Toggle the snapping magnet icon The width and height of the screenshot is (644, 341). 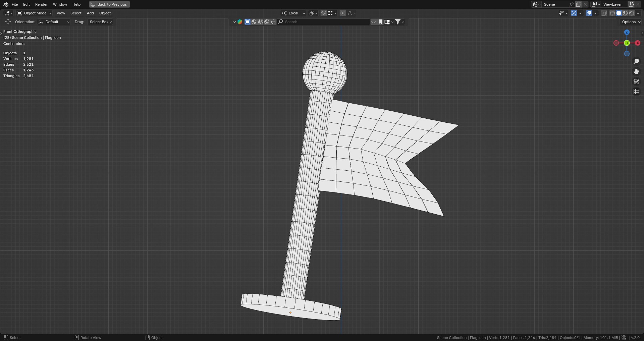pos(324,13)
